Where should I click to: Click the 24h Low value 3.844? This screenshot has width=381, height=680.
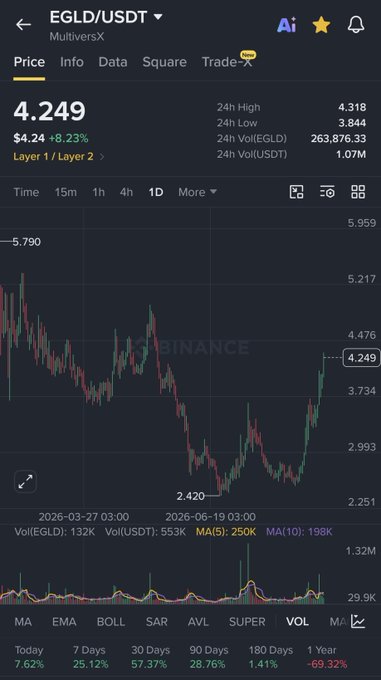click(x=352, y=123)
